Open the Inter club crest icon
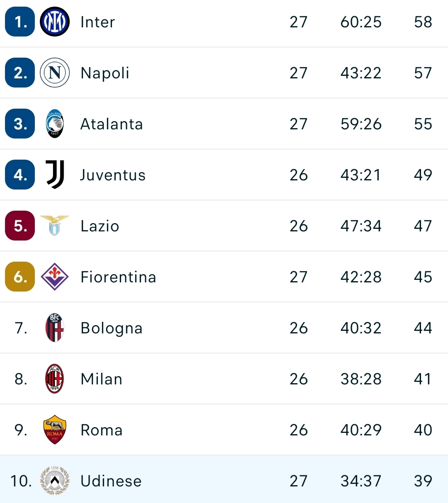 54,22
